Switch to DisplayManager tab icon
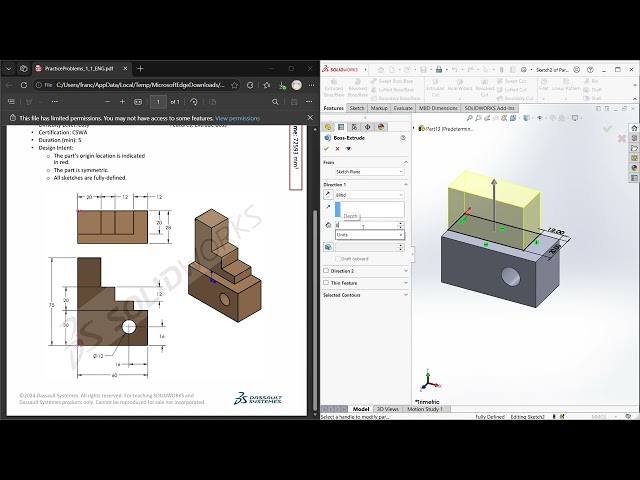Image resolution: width=640 pixels, height=480 pixels. (x=381, y=127)
